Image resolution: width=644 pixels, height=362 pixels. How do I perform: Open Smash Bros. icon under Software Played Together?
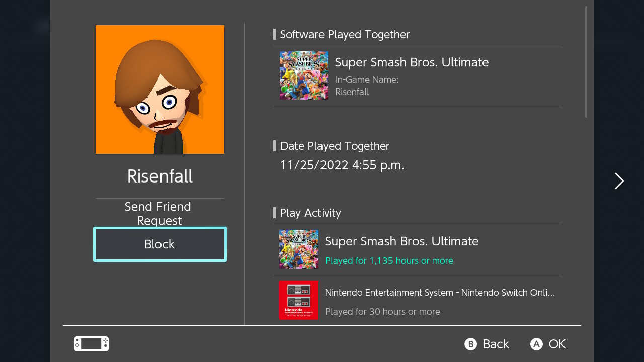(304, 75)
